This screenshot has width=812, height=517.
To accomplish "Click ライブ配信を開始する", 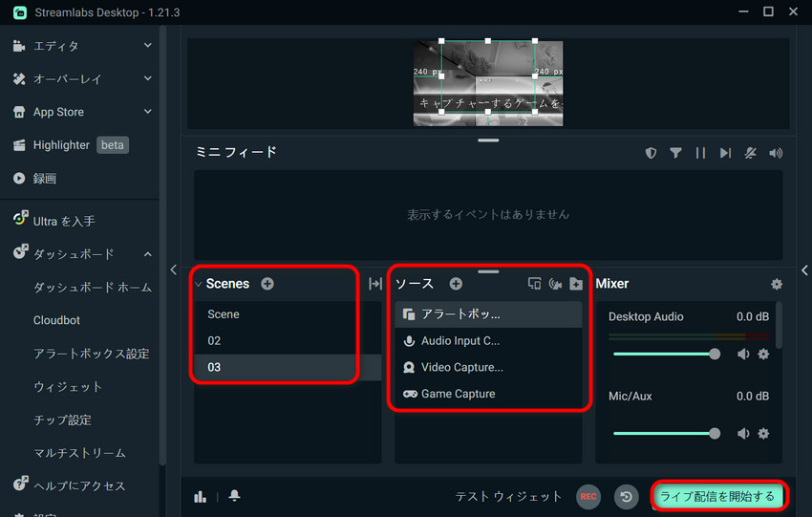I will [717, 496].
